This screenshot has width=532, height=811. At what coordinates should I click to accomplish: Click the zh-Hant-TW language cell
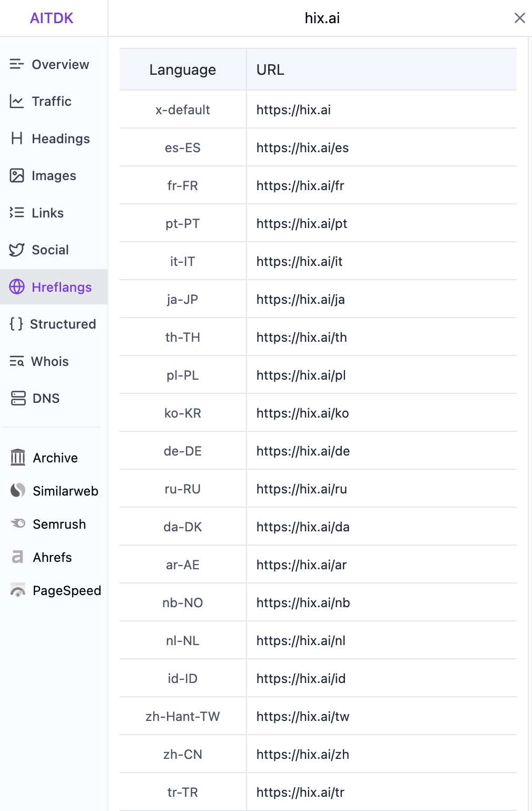point(183,716)
